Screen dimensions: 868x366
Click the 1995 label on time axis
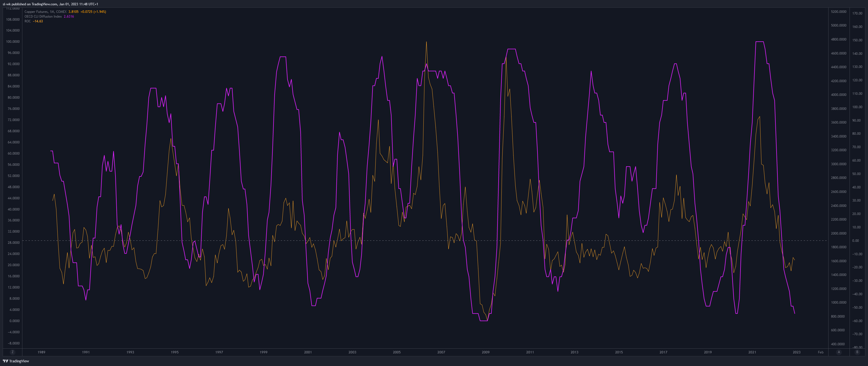pos(174,352)
